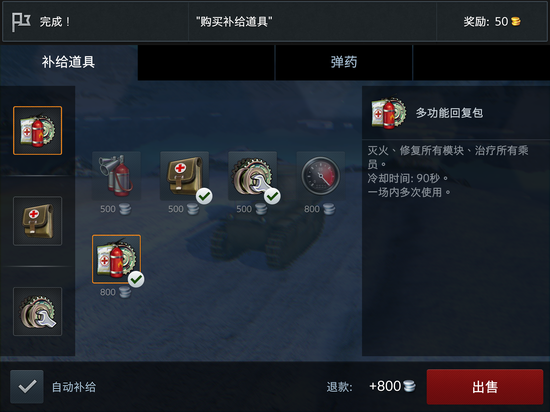Select first aid kit in second slot

pos(38,221)
